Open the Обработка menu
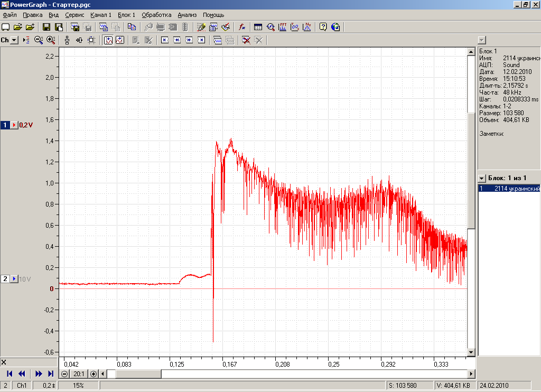Image resolution: width=541 pixels, height=392 pixels. tap(156, 15)
